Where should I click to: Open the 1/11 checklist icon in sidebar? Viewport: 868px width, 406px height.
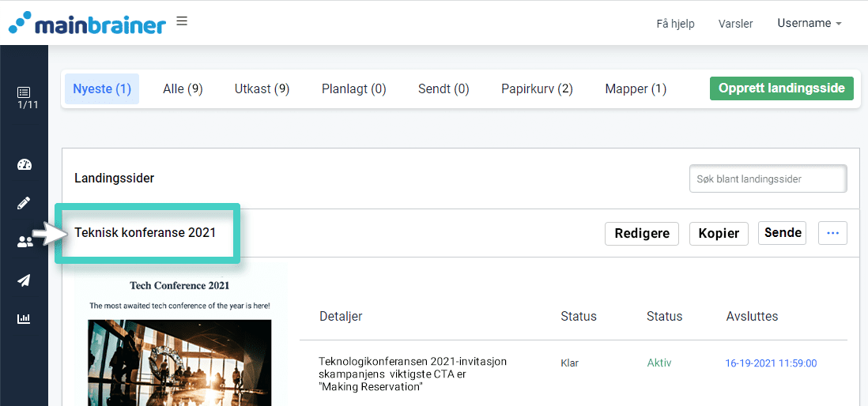coord(24,97)
